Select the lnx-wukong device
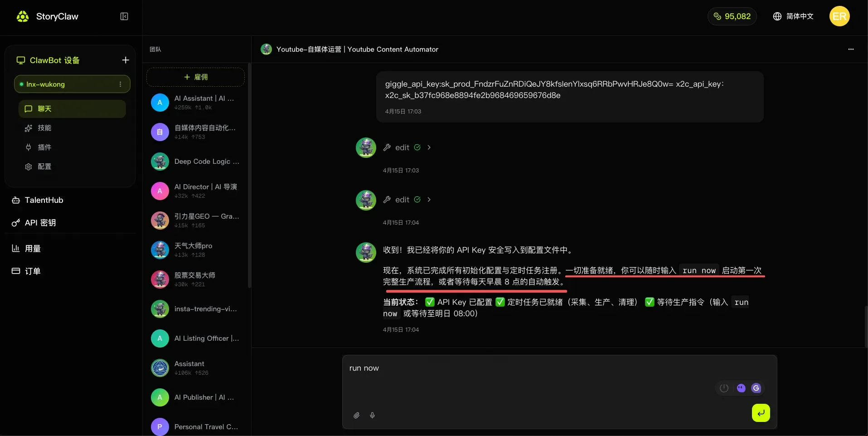This screenshot has height=436, width=868. 72,84
